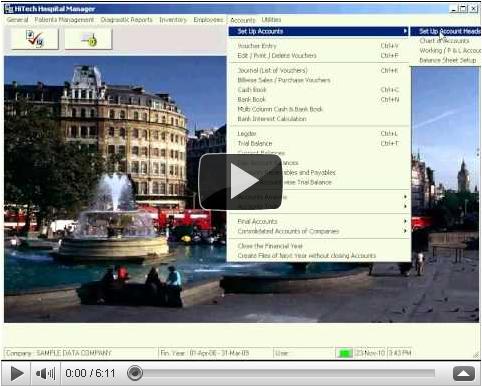Open the Bank Book item

point(318,99)
